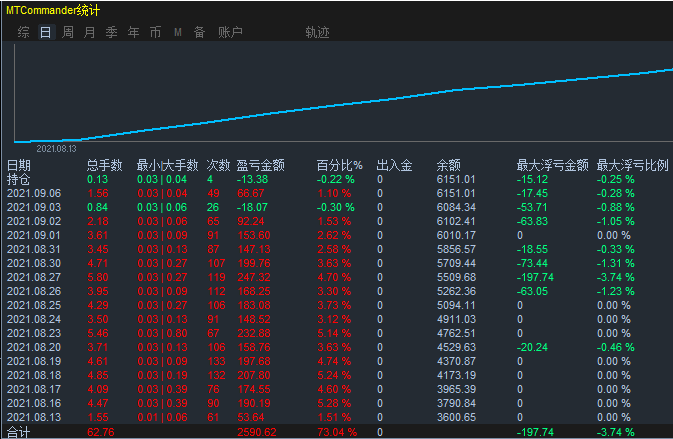673x439 pixels.
Task: Select the 日 daily statistics tab
Action: (x=45, y=32)
